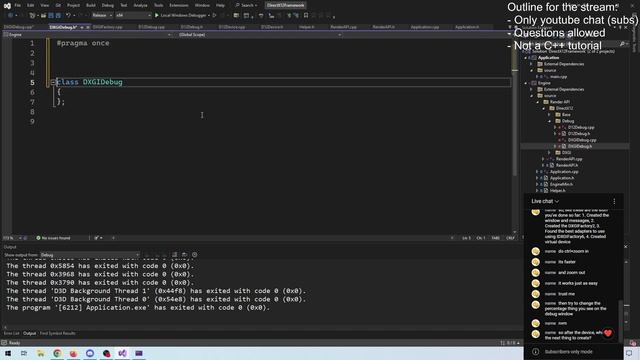Viewport: 640px width, 360px height.
Task: Open the File menu
Action: click(18, 5)
